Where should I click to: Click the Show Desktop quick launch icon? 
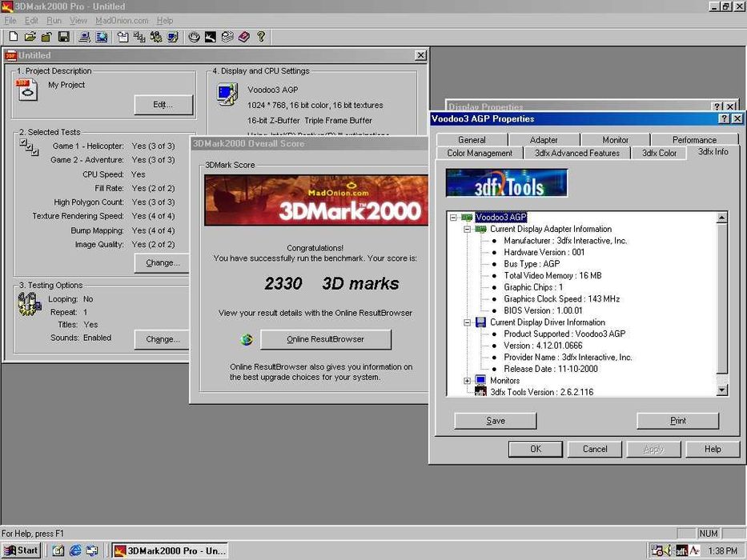coord(58,550)
